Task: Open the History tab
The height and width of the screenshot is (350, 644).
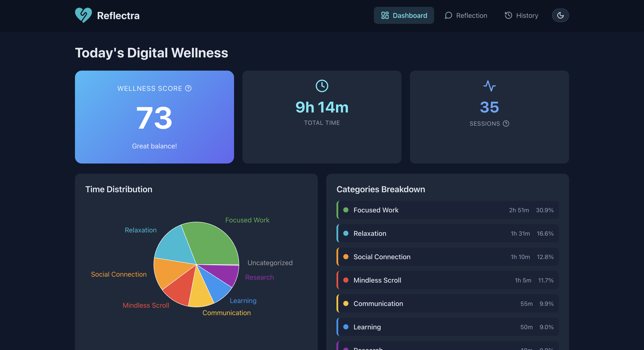Action: click(x=521, y=16)
